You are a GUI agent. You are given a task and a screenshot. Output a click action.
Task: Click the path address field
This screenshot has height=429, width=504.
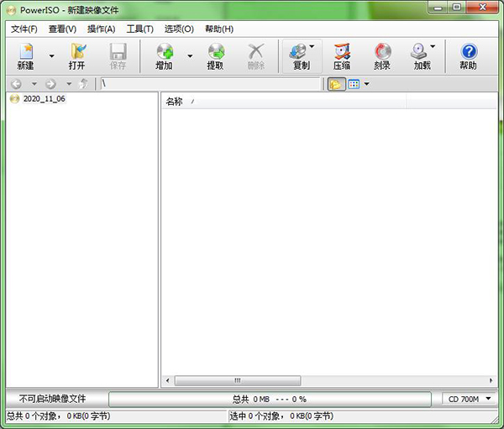(211, 84)
